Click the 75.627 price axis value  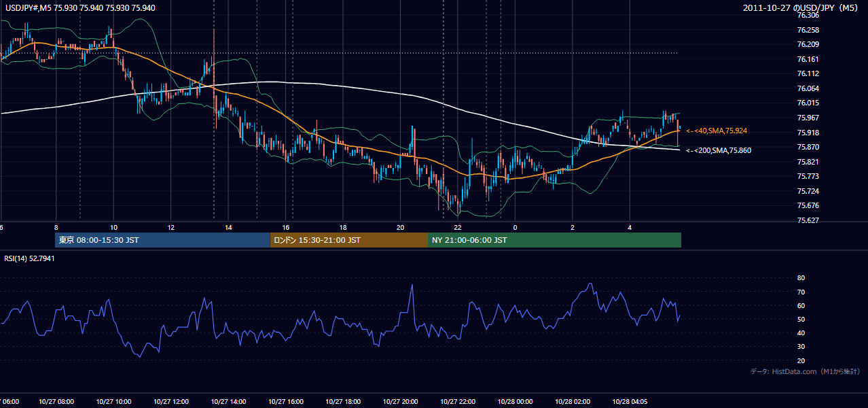(x=808, y=220)
